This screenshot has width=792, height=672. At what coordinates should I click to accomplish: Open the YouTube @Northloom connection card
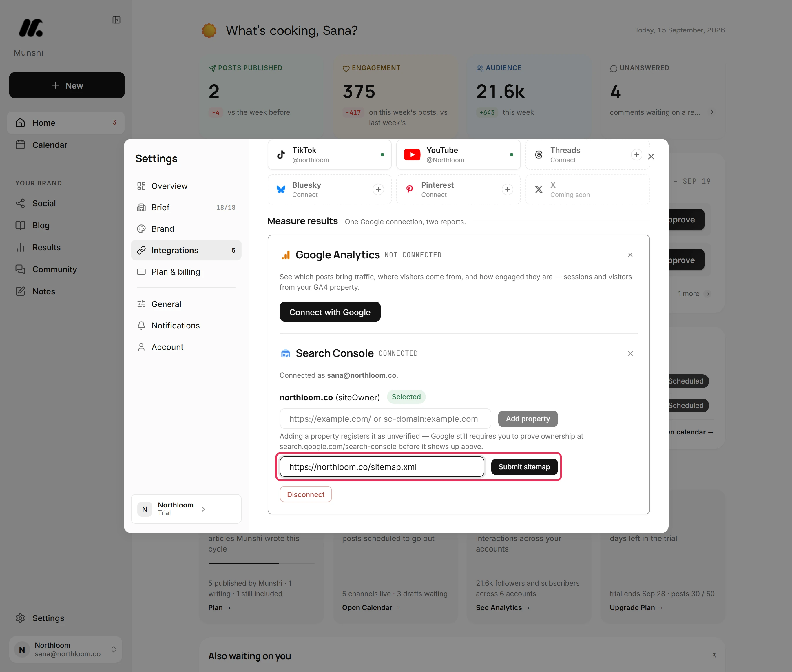click(458, 155)
